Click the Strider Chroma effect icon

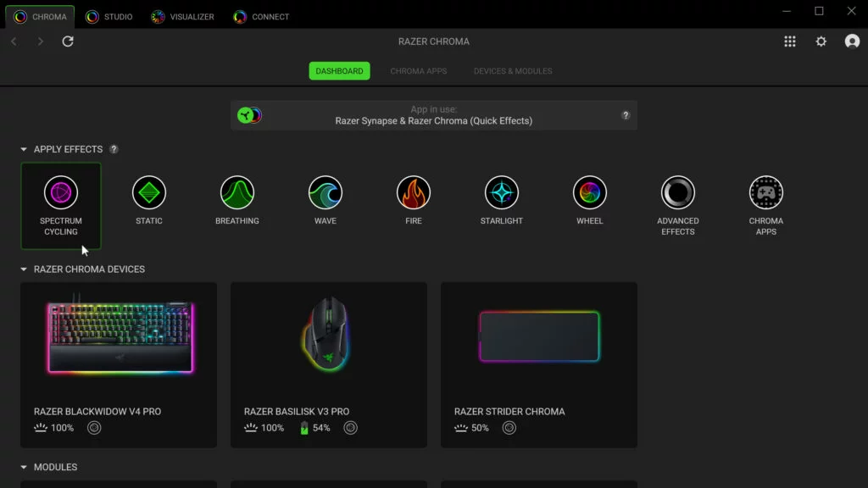point(509,428)
